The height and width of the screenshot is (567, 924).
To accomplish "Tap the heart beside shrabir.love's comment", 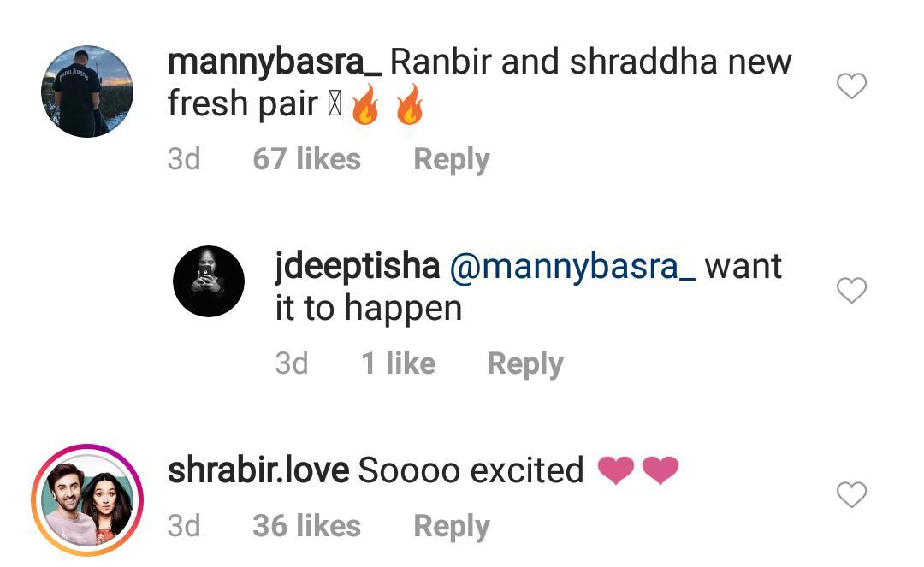I will click(x=851, y=494).
